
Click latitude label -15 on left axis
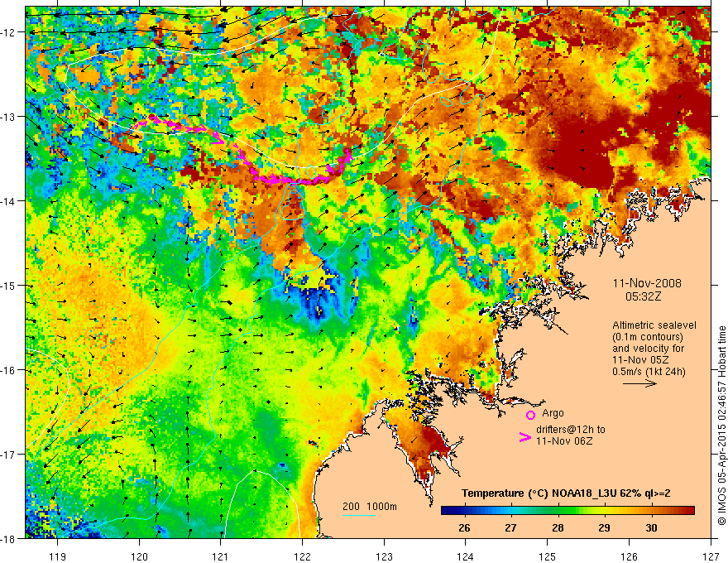pos(8,285)
